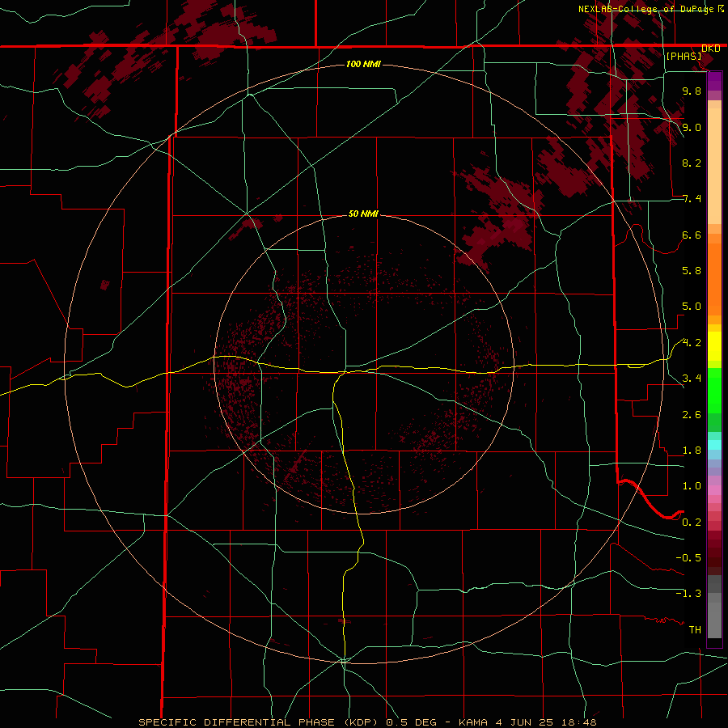Click the 2.6 value on the color scale
The image size is (728, 728).
tap(692, 415)
